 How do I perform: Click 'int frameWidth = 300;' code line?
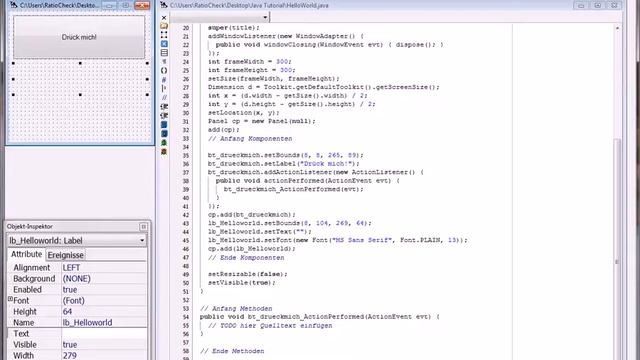click(x=250, y=62)
